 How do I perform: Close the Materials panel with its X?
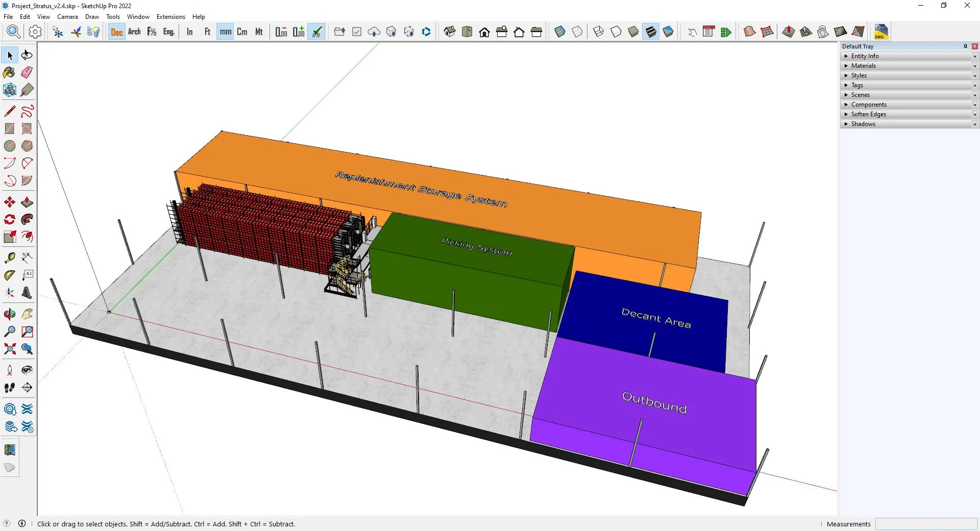click(975, 66)
